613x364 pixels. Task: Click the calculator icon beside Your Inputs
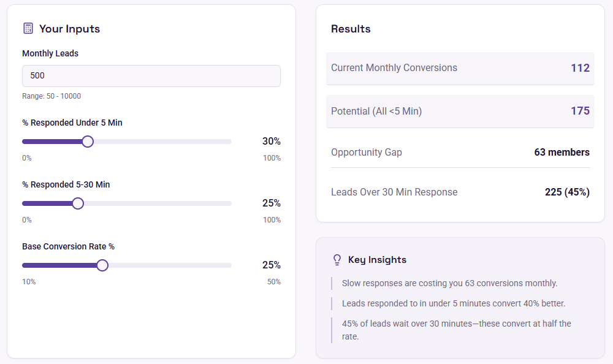coord(28,29)
